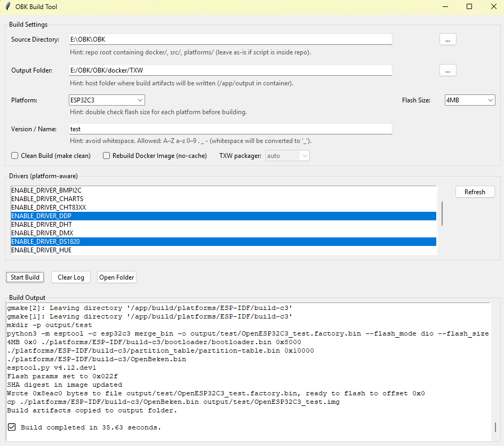Enable the Clean Build checkbox
The image size is (504, 446).
pos(15,156)
